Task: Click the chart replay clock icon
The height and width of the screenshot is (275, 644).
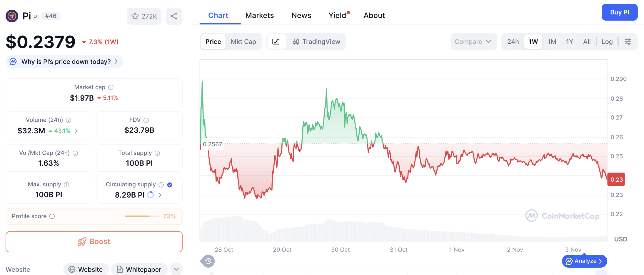Action: pyautogui.click(x=207, y=261)
